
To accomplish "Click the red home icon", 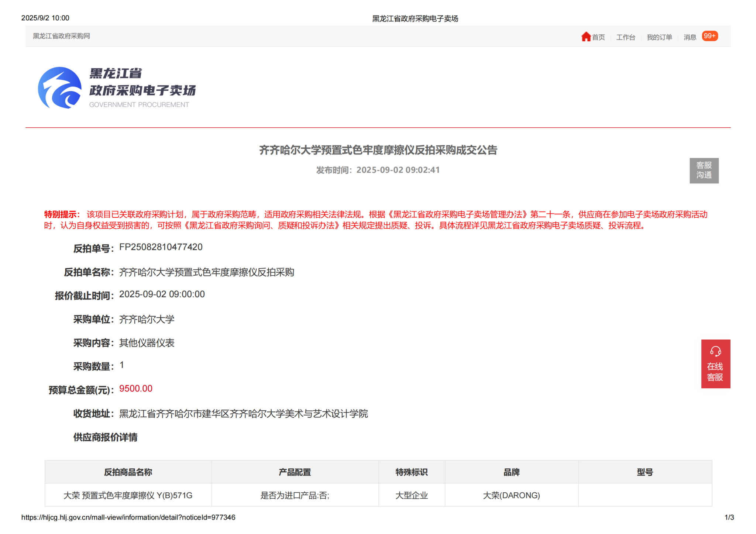I will (586, 37).
